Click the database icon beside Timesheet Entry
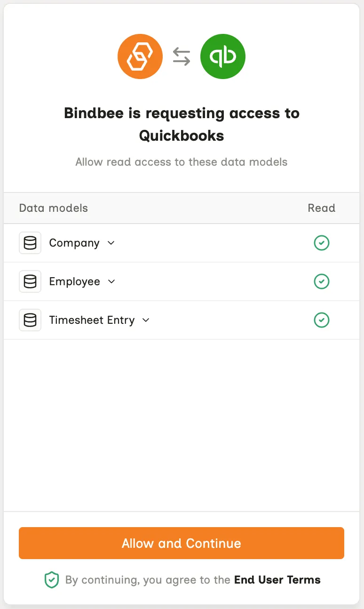The height and width of the screenshot is (609, 364). [30, 320]
